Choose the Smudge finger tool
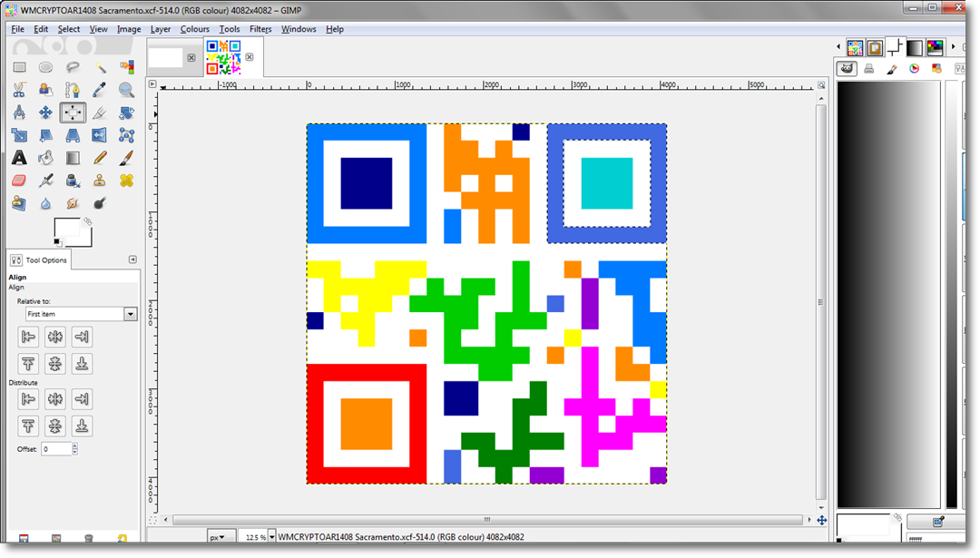The image size is (980, 558). (x=73, y=203)
